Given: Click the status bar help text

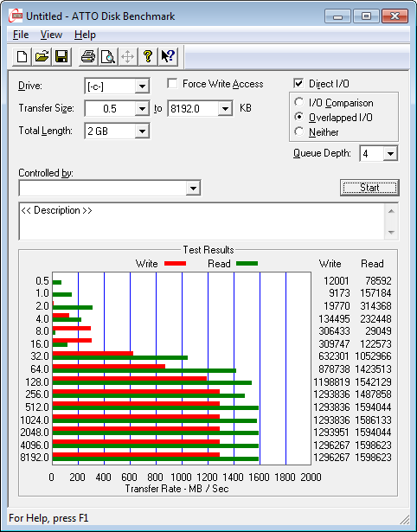Looking at the screenshot, I should (48, 518).
